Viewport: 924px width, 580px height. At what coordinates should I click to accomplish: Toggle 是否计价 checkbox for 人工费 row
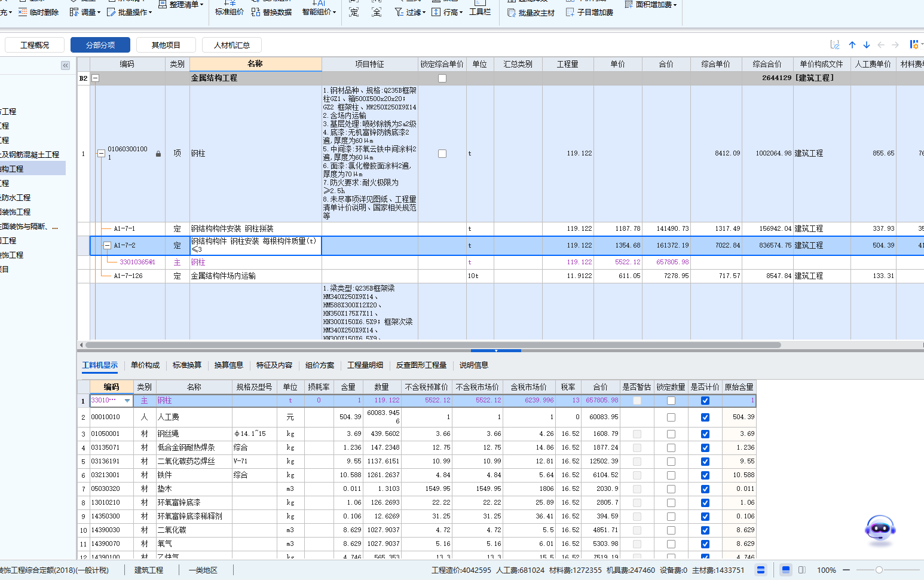point(705,417)
